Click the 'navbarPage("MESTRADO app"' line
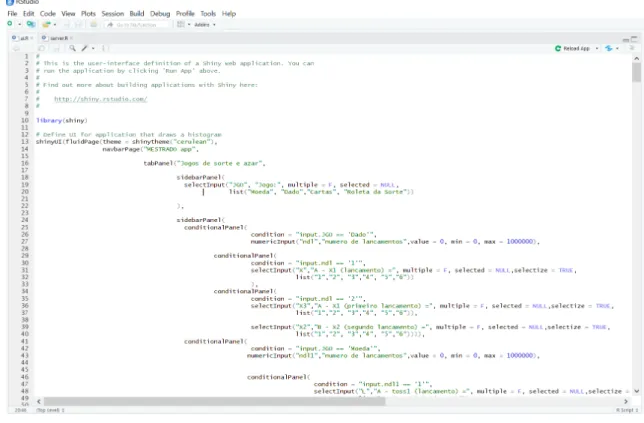Image resolution: width=644 pixels, height=423 pixels. [x=150, y=149]
